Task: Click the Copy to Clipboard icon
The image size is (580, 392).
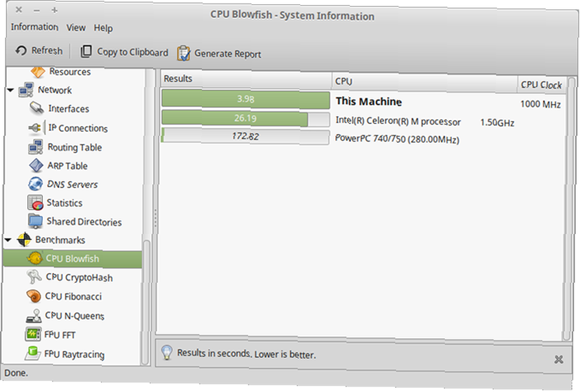Action: [x=86, y=52]
